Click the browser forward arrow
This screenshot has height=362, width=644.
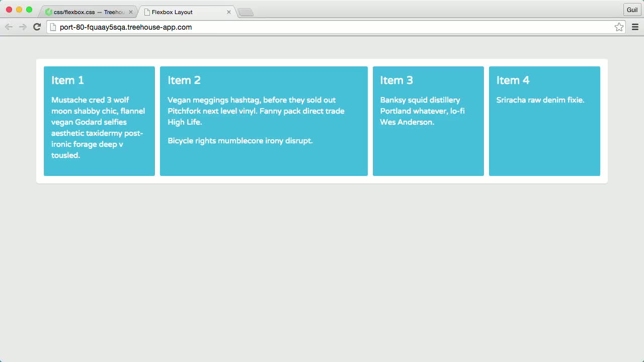click(23, 27)
